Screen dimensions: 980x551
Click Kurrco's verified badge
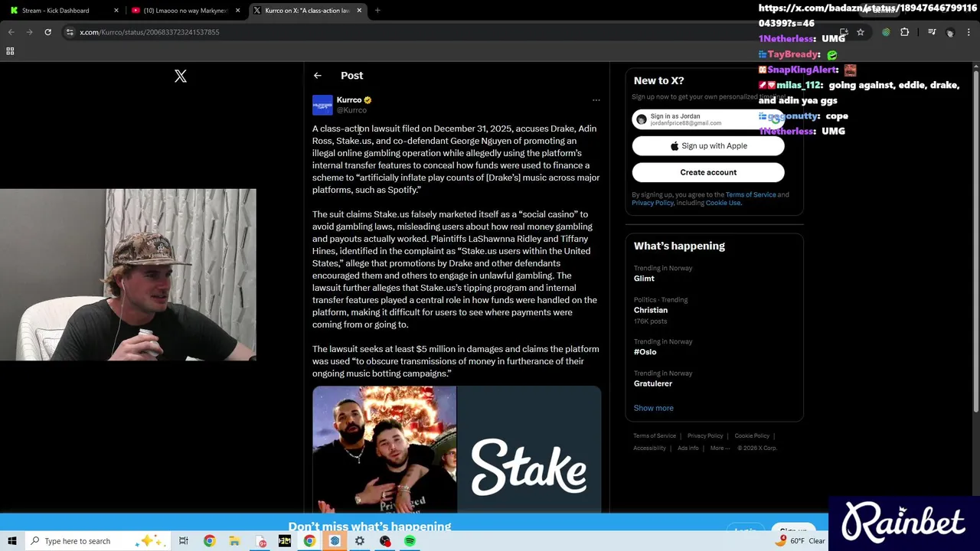tap(367, 100)
